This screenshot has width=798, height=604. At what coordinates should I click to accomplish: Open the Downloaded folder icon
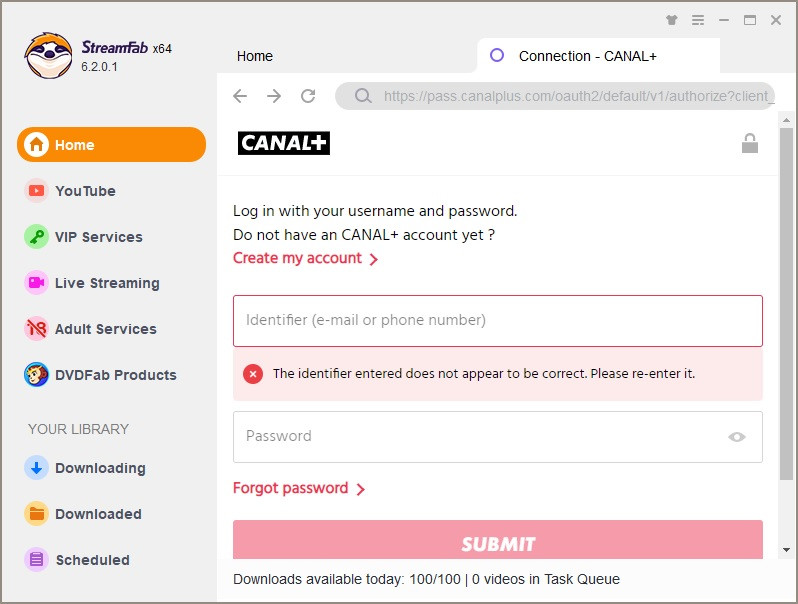click(37, 514)
